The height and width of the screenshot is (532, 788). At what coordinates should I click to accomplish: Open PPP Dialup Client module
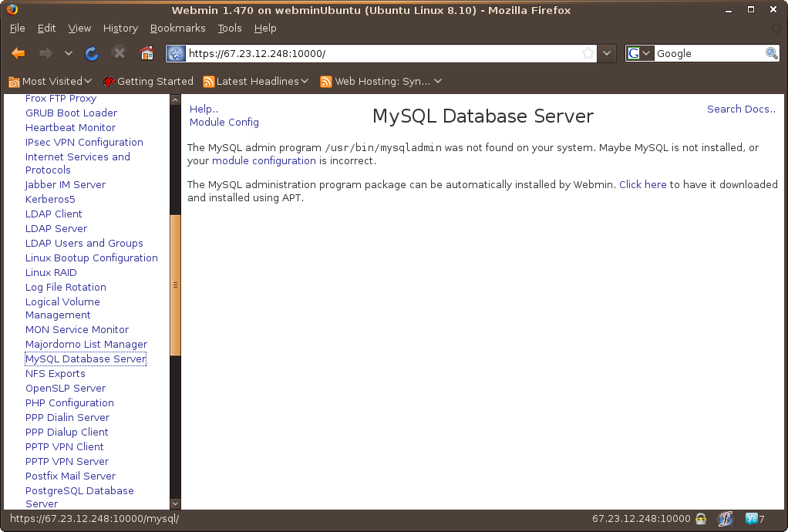[x=67, y=432]
